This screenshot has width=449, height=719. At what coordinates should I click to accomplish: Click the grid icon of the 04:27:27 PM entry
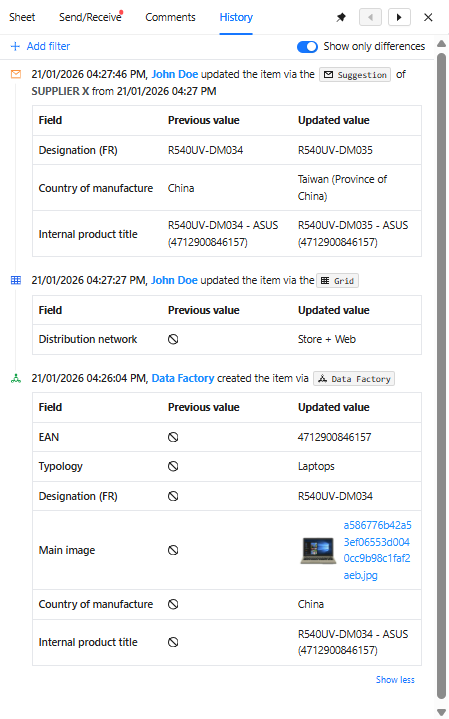[16, 280]
